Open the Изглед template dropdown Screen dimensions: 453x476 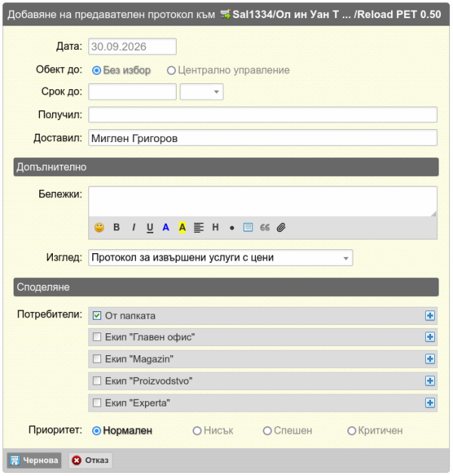220,258
